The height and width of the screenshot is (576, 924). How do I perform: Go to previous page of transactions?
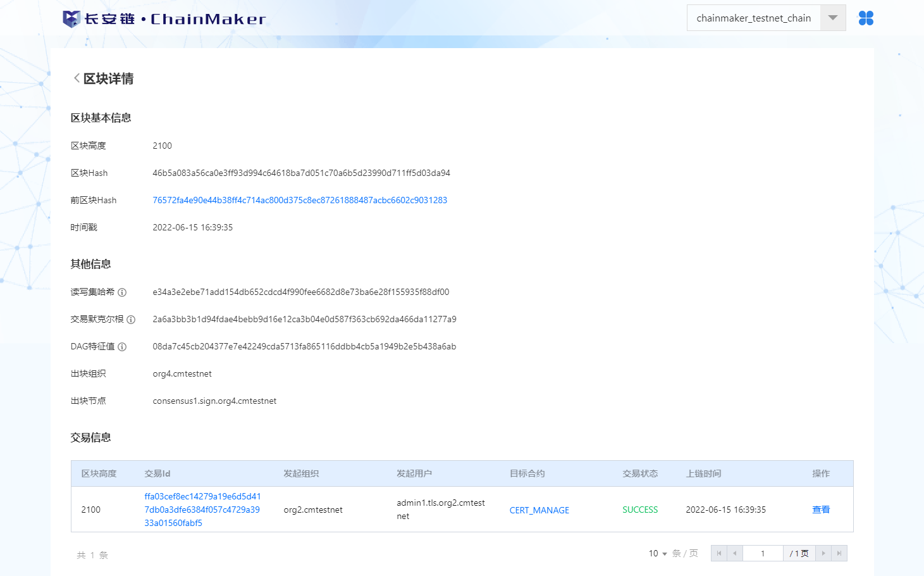[735, 553]
